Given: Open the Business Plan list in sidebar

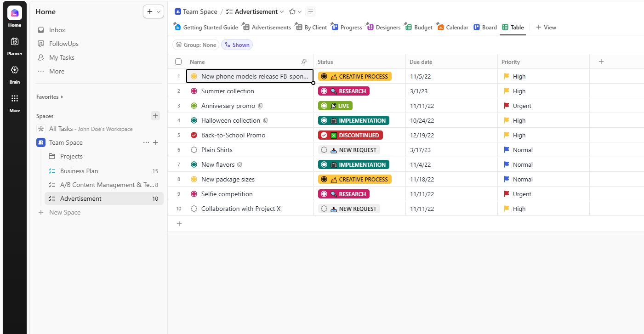Looking at the screenshot, I should click(x=79, y=171).
